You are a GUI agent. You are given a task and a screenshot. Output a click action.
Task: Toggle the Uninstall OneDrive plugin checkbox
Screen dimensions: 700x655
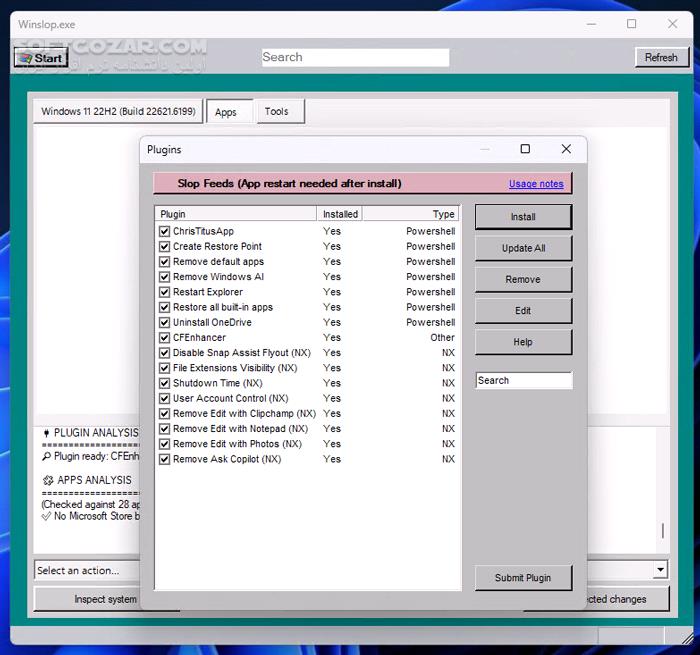pyautogui.click(x=165, y=323)
